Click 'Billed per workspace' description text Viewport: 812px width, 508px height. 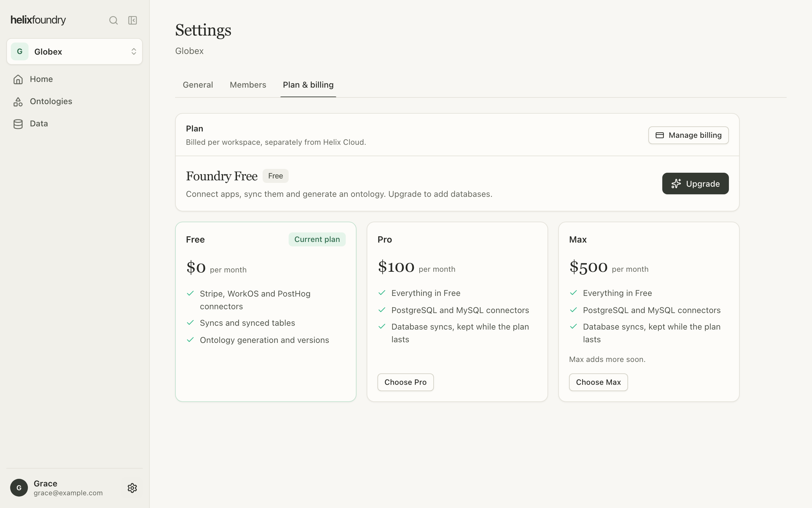[x=276, y=142]
